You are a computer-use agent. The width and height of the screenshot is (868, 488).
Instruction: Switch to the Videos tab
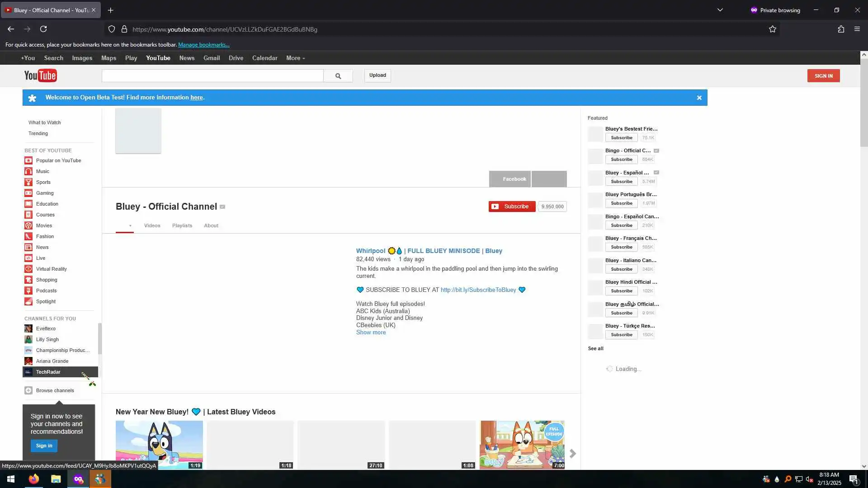(x=152, y=225)
